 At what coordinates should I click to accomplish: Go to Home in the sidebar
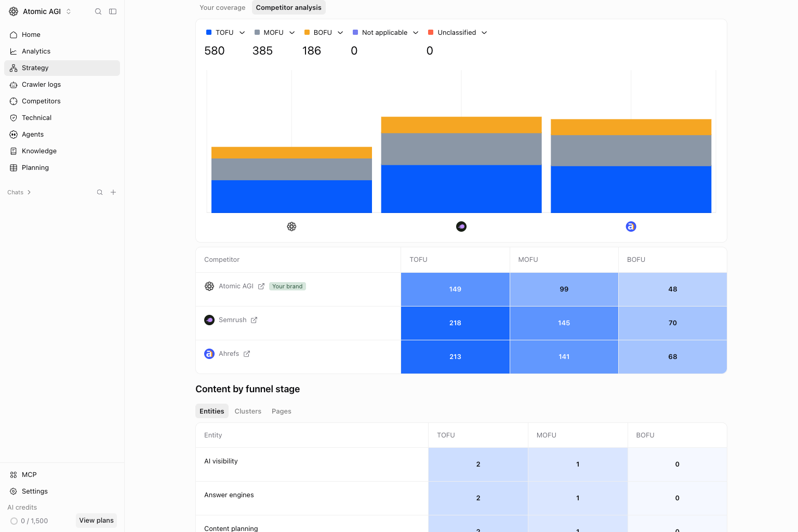(x=62, y=35)
